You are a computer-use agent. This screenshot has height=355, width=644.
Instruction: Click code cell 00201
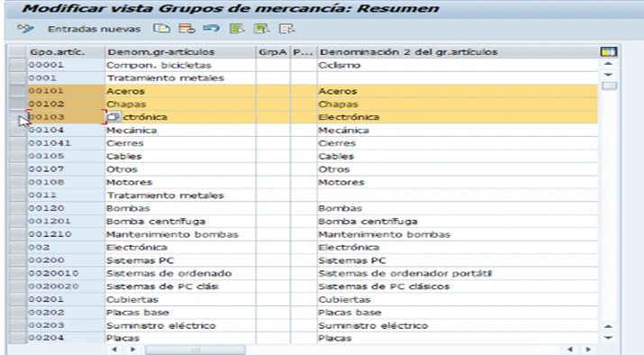pos(66,299)
